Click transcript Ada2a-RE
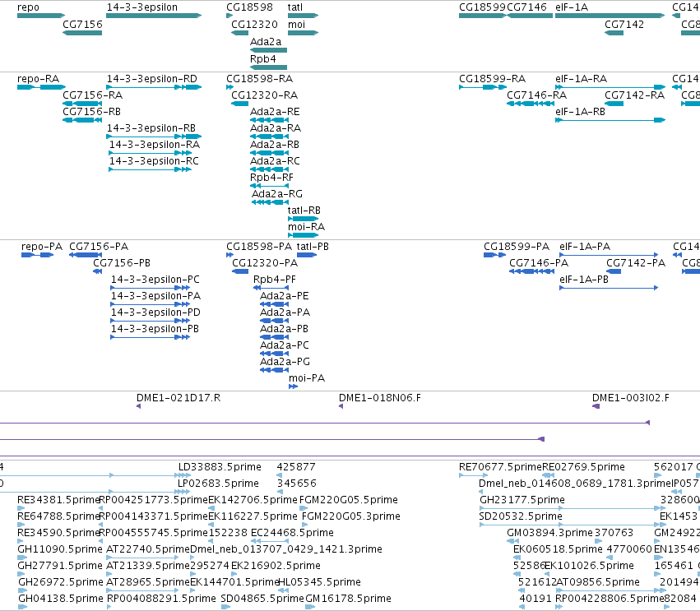The image size is (700, 611). pyautogui.click(x=275, y=112)
